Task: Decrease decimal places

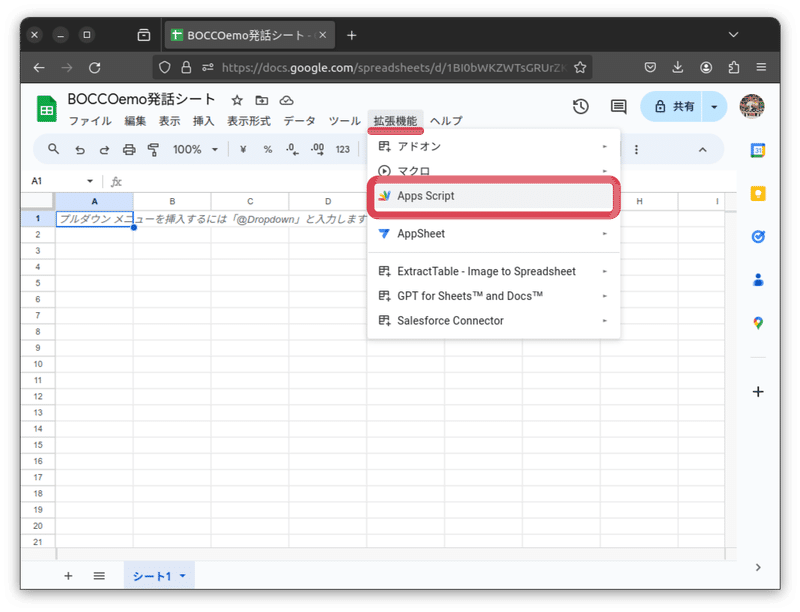Action: tap(292, 149)
